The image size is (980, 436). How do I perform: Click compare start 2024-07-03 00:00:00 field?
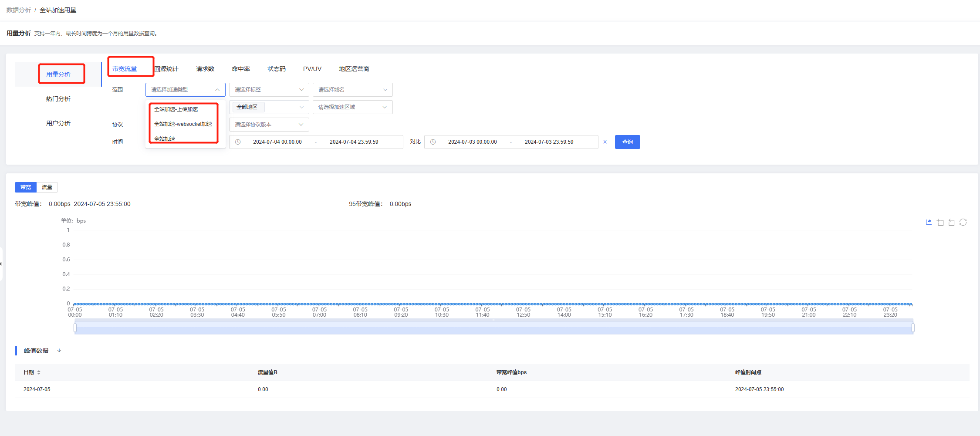click(473, 142)
